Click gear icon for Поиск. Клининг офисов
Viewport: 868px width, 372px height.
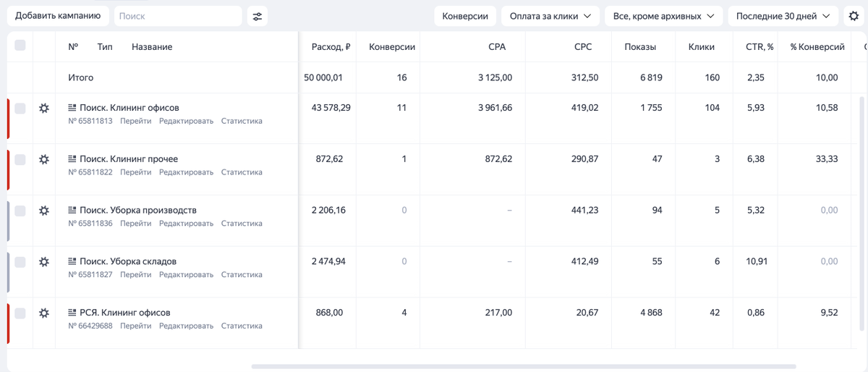point(44,108)
